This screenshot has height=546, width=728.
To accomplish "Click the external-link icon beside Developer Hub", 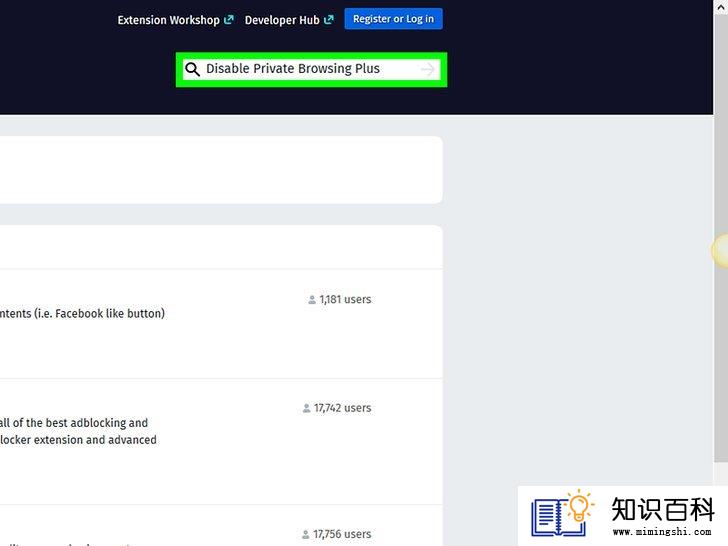I will coord(329,20).
